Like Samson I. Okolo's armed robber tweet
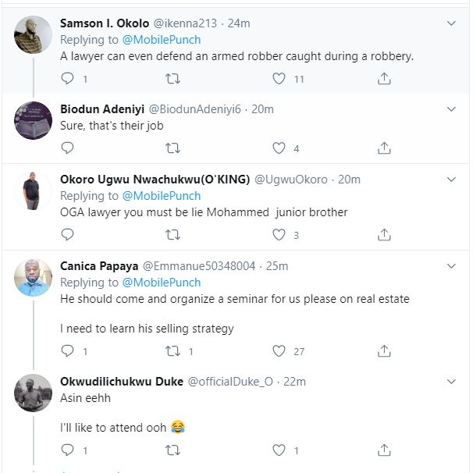476x473 pixels. (279, 78)
